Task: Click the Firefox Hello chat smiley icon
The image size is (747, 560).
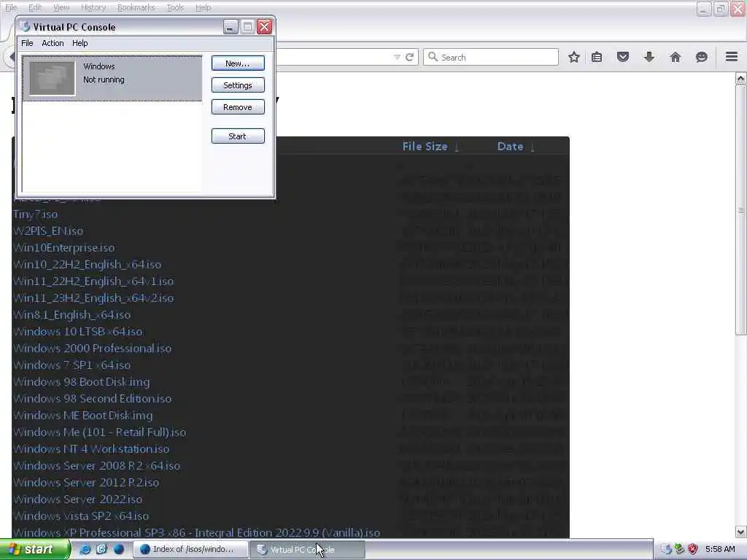Action: [x=701, y=57]
